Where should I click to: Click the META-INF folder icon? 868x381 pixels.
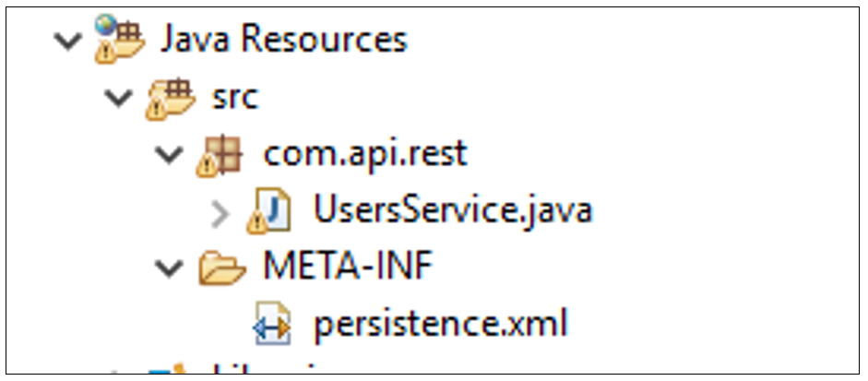[220, 268]
